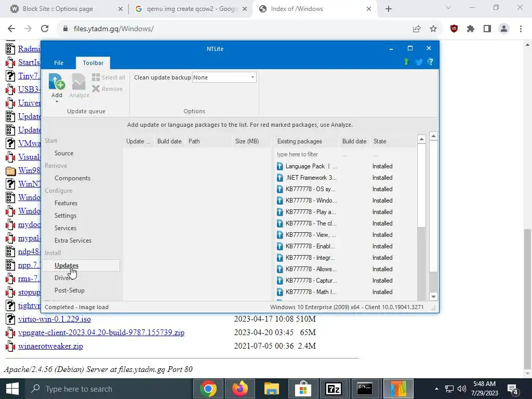Expand the Add button dropdown arrow
This screenshot has width=532, height=399.
(x=57, y=101)
